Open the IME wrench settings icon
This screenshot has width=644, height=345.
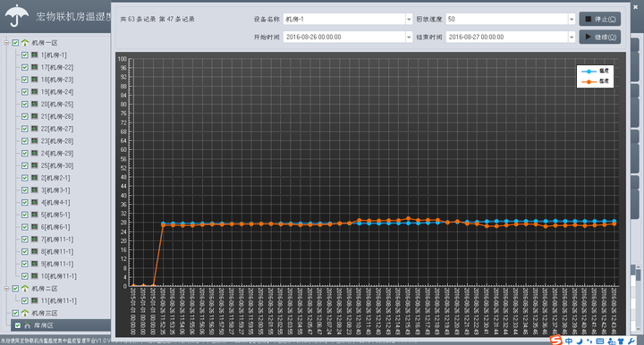tap(631, 341)
